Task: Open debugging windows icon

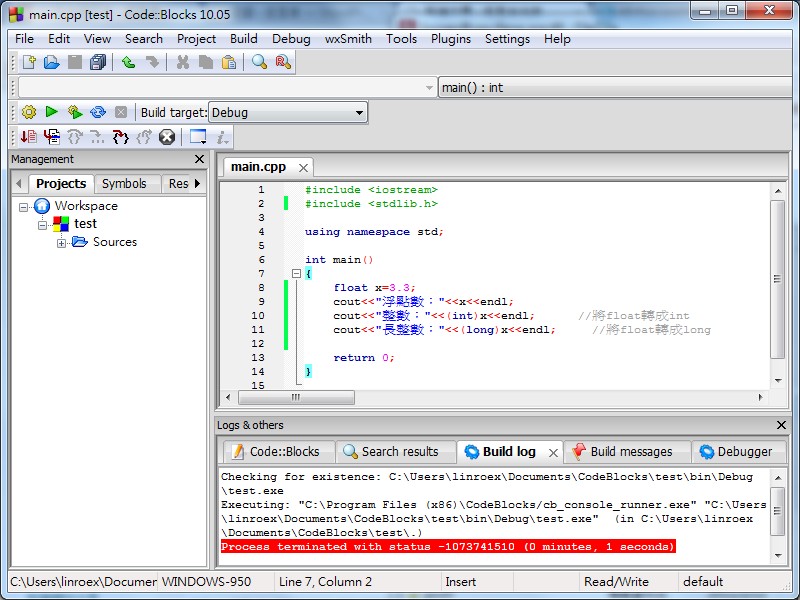Action: tap(198, 137)
